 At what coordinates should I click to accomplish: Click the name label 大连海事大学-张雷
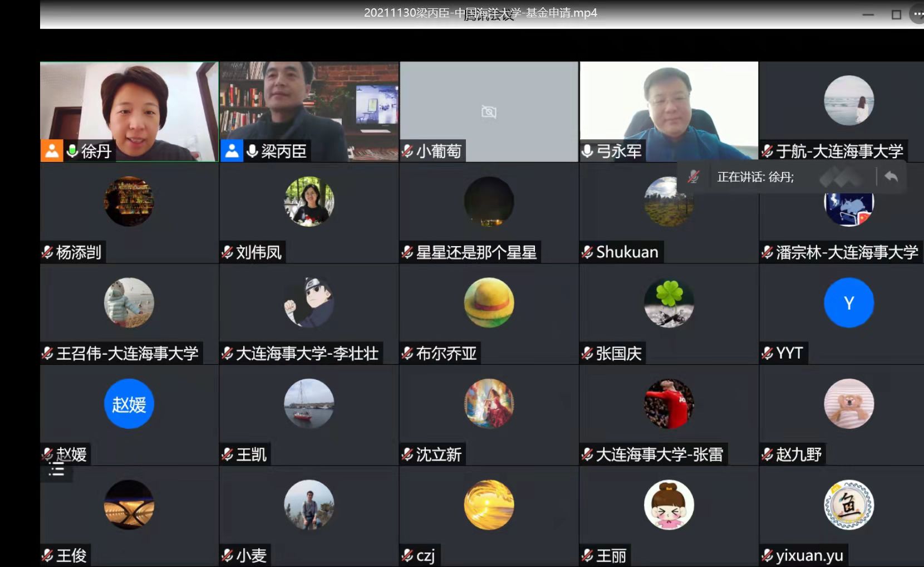(x=659, y=454)
